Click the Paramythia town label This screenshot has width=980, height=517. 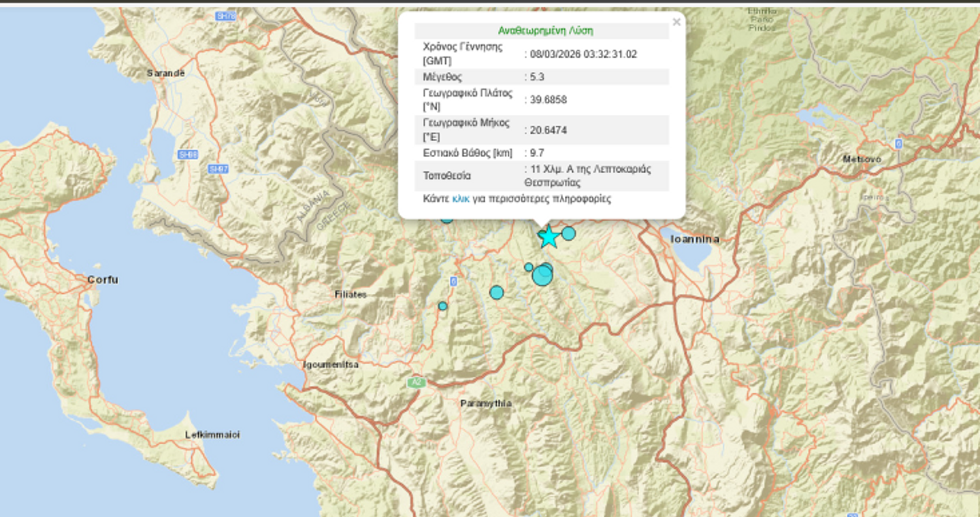[x=486, y=403]
